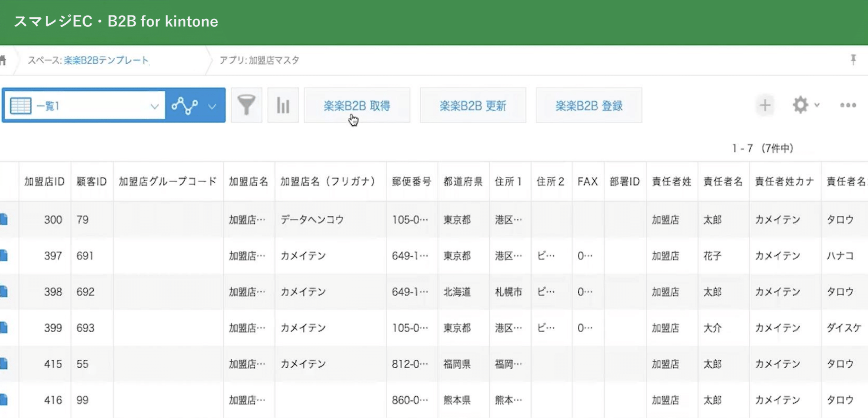Image resolution: width=868 pixels, height=418 pixels.
Task: Expand the chevron beside settings gear
Action: click(817, 105)
